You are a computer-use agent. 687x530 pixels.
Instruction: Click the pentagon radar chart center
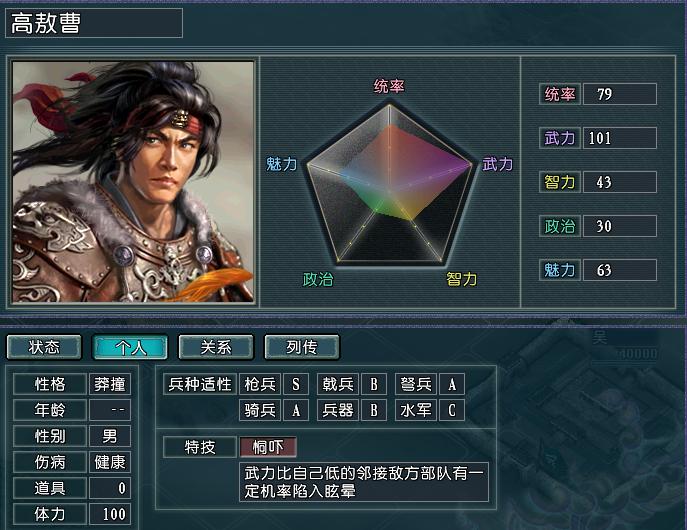pyautogui.click(x=389, y=188)
